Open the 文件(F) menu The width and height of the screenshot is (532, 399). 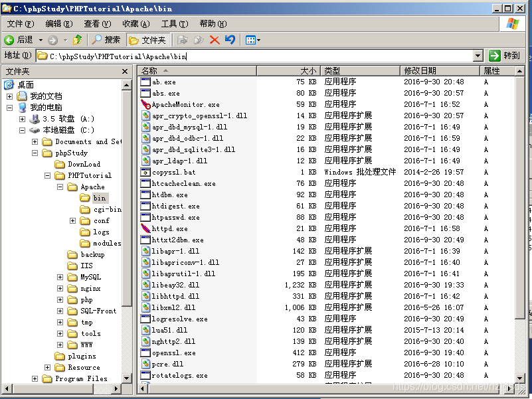[21, 24]
